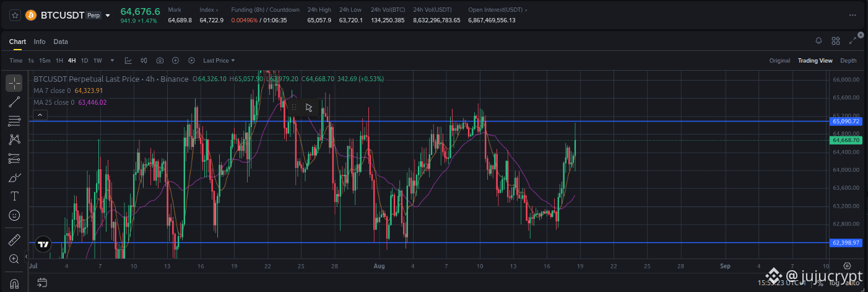Switch to the Info tab
The image size is (868, 292).
[x=40, y=42]
